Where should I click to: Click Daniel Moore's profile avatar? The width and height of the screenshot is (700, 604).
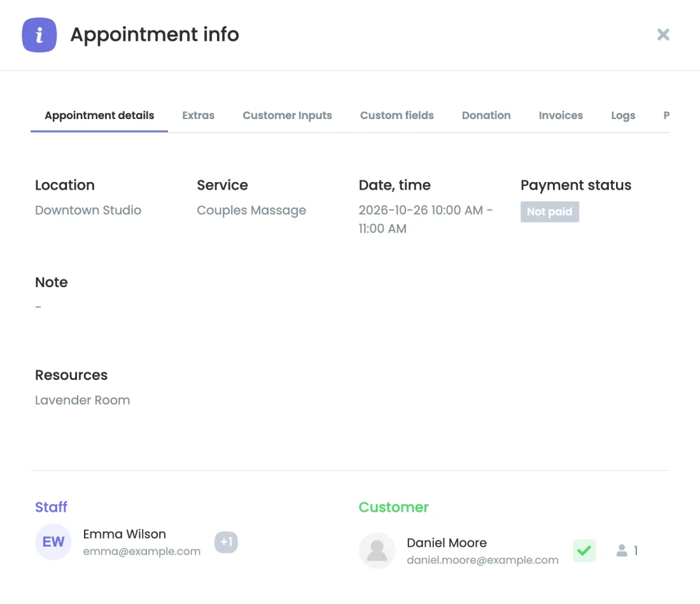(x=377, y=551)
